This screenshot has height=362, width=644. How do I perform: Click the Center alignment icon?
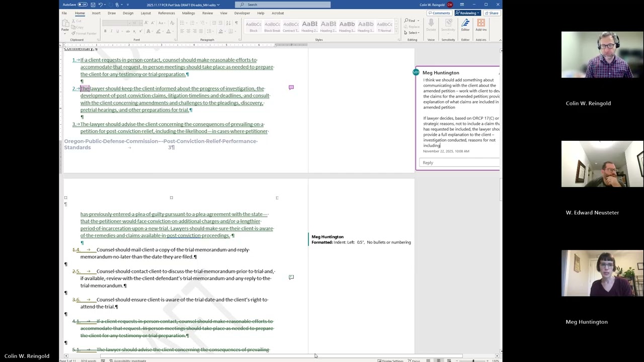[188, 31]
